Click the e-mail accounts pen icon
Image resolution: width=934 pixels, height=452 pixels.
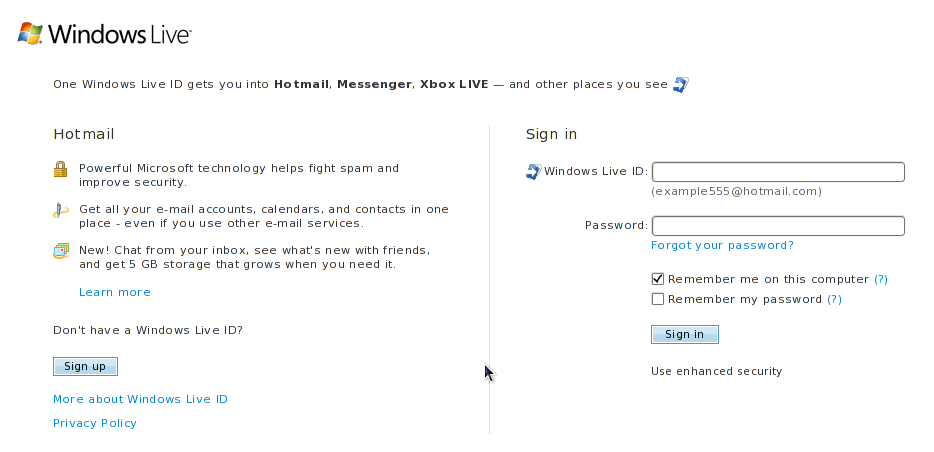60,210
